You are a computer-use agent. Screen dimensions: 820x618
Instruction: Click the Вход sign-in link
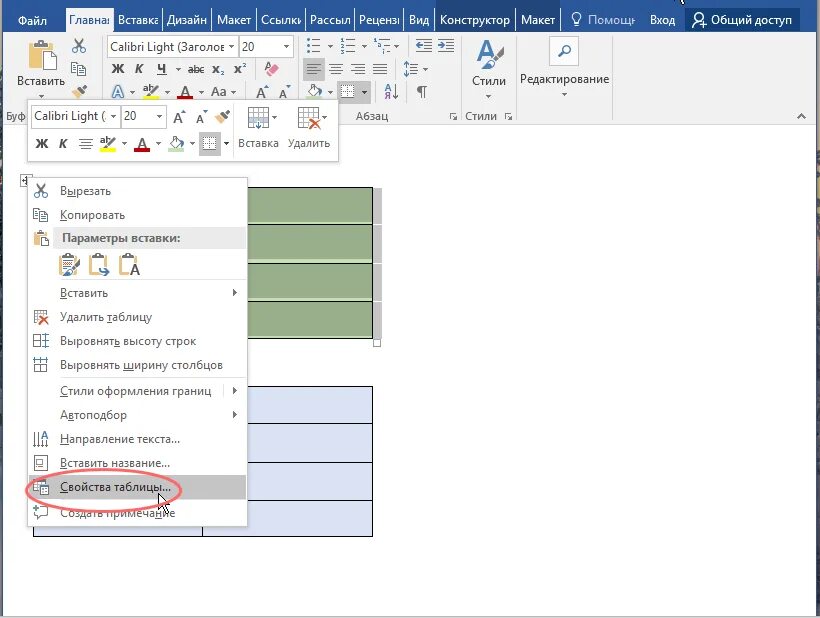coord(662,20)
